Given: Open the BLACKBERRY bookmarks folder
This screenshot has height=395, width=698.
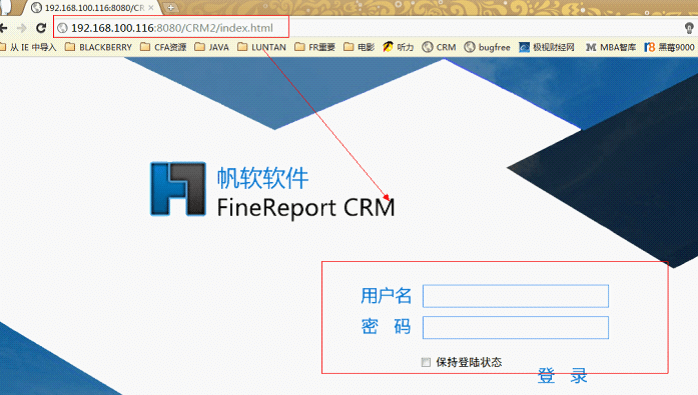Looking at the screenshot, I should click(x=98, y=47).
